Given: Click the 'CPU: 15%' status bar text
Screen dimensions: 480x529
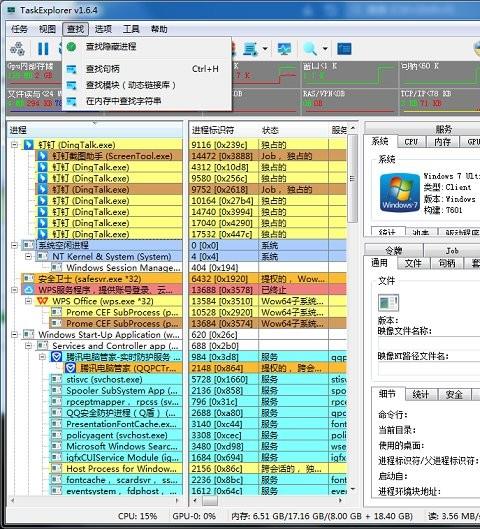Looking at the screenshot, I should click(138, 516).
